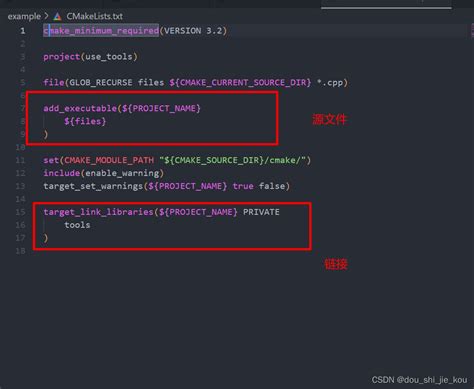Expand the breadcrumb chevron after example
This screenshot has width=474, height=389.
pos(46,16)
